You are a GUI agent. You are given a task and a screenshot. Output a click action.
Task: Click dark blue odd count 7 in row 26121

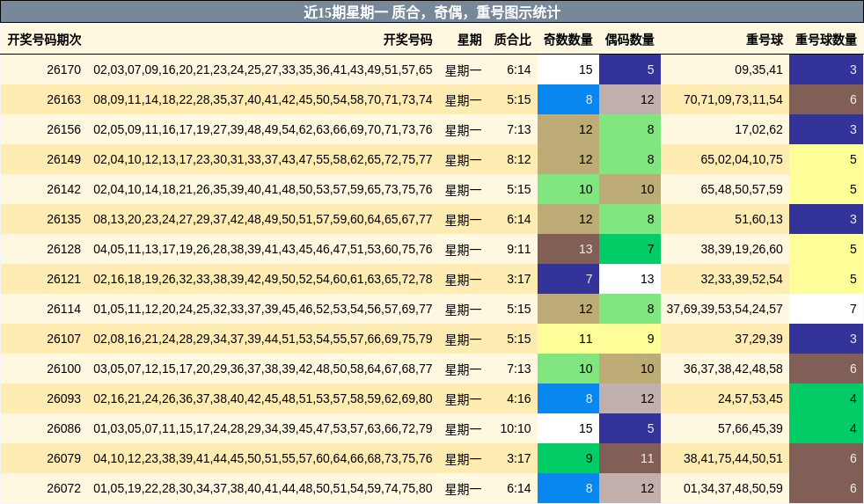[x=568, y=279]
